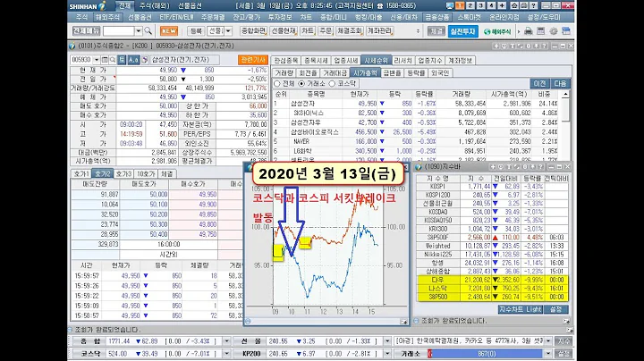Click the printer icon in top toolbar

(x=529, y=31)
